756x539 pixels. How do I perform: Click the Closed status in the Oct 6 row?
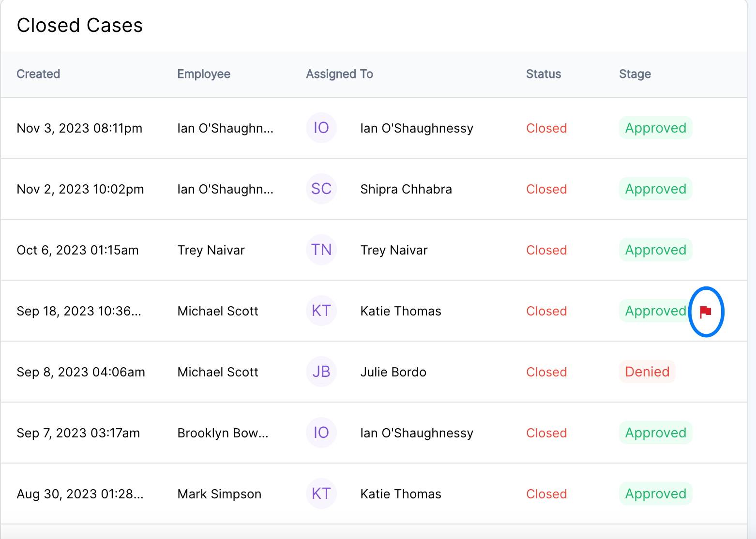point(546,250)
